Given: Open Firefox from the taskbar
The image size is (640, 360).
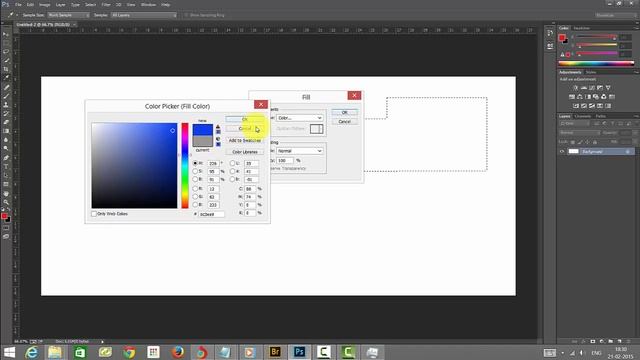Looking at the screenshot, I should pos(178,352).
